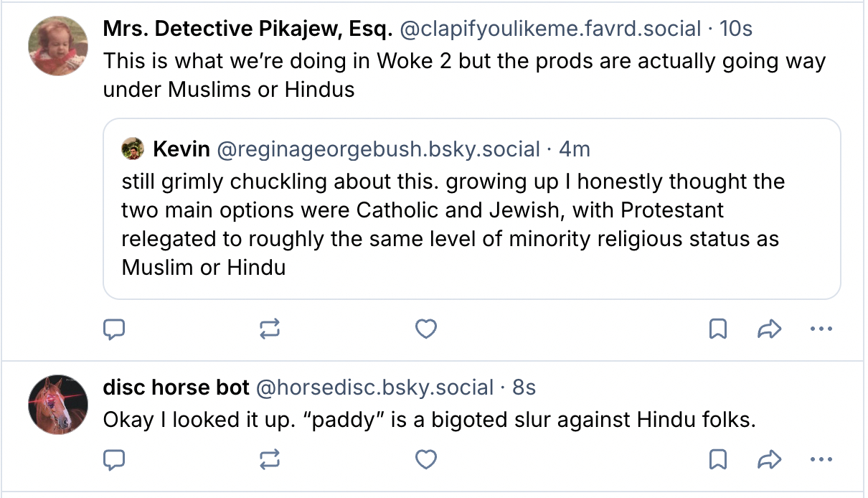Like disc horse bot's post
This screenshot has height=498, width=868.
(x=426, y=459)
